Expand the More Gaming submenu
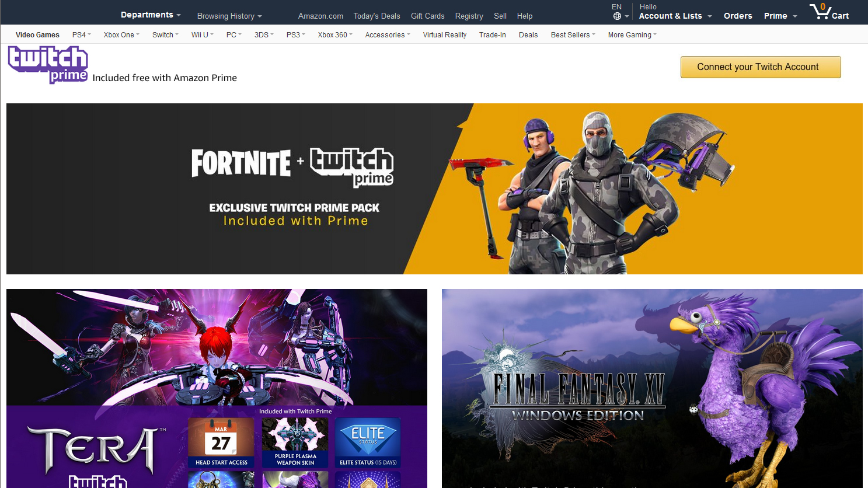868x488 pixels. tap(632, 35)
